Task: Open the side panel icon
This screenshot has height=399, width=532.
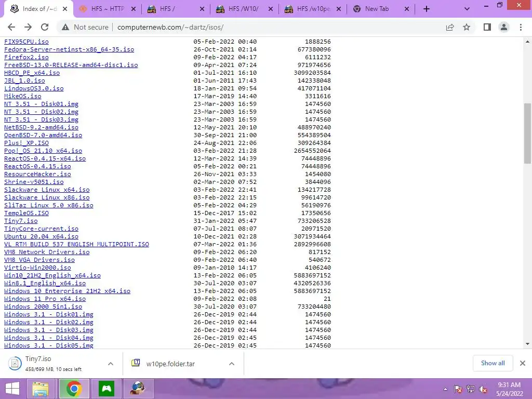Action: [x=487, y=27]
